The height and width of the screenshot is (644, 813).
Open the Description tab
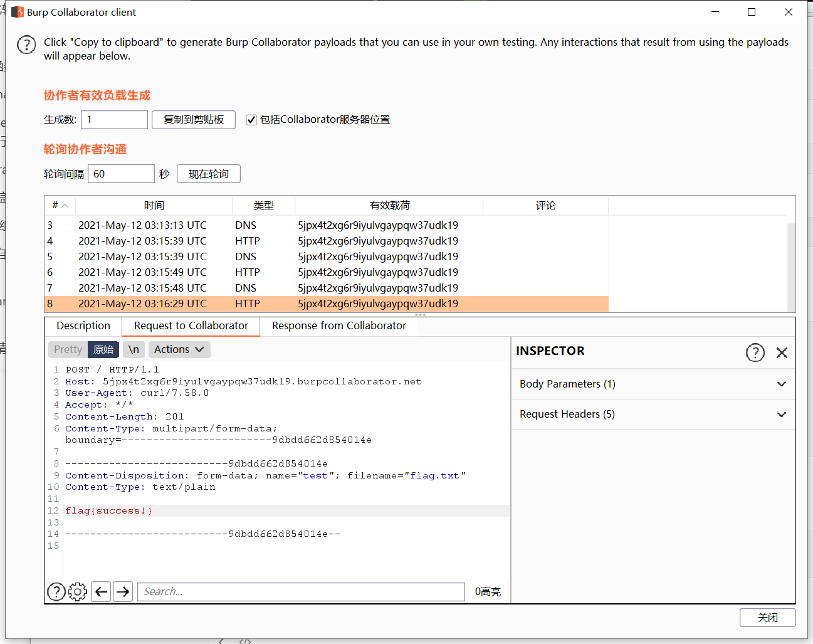pyautogui.click(x=83, y=326)
